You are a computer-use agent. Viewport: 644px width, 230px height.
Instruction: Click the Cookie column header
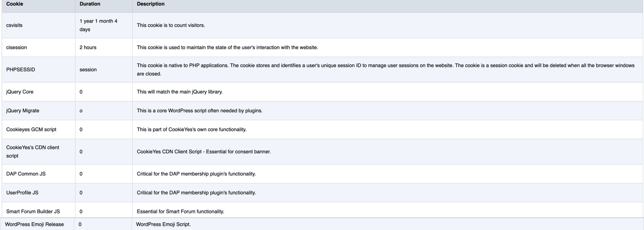[15, 4]
